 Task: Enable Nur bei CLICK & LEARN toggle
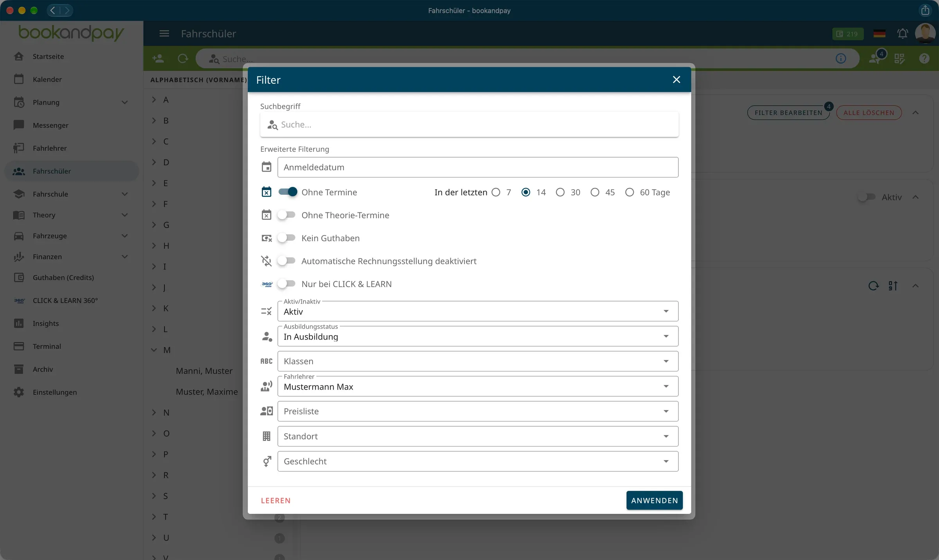tap(286, 284)
